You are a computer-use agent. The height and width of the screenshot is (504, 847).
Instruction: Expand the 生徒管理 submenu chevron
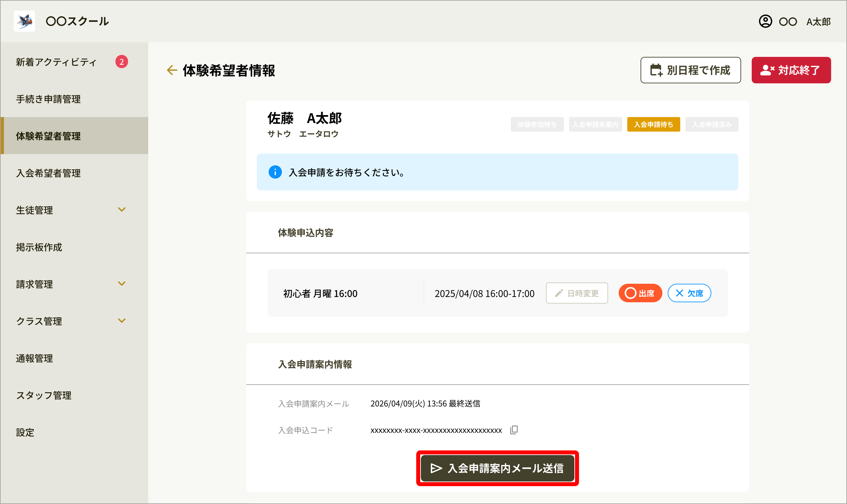coord(122,210)
